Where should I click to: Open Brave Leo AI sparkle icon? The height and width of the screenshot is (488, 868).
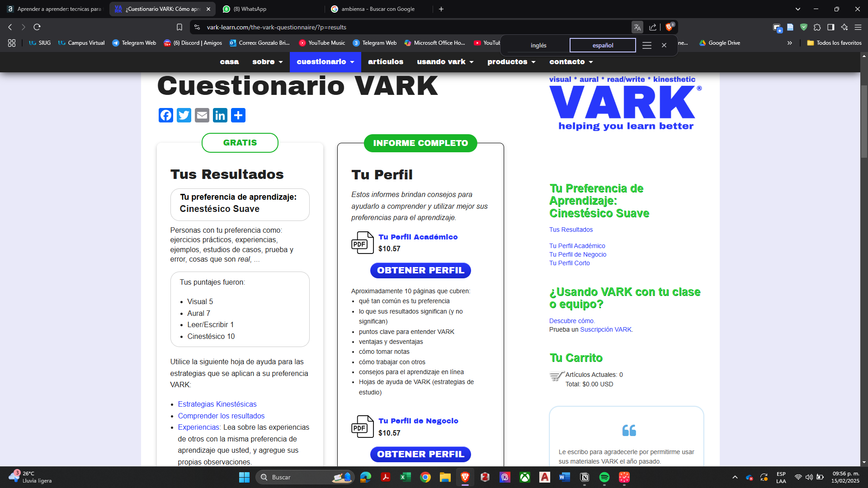coord(844,27)
